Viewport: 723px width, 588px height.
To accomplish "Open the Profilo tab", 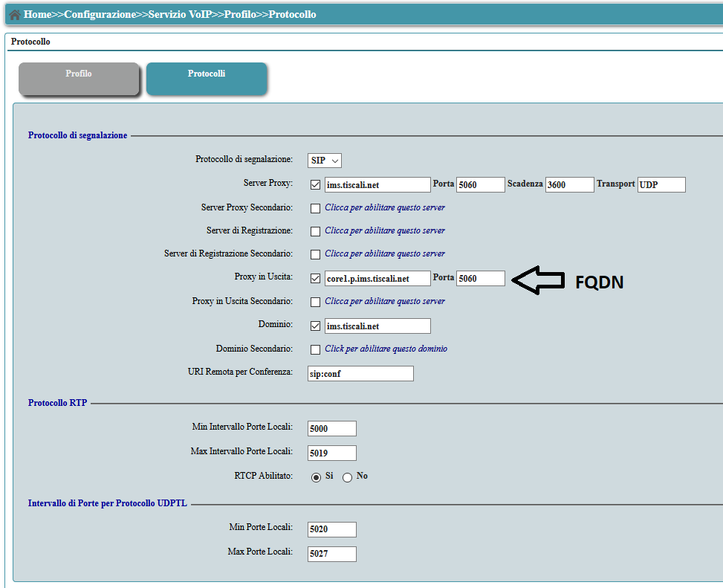I will coord(78,79).
